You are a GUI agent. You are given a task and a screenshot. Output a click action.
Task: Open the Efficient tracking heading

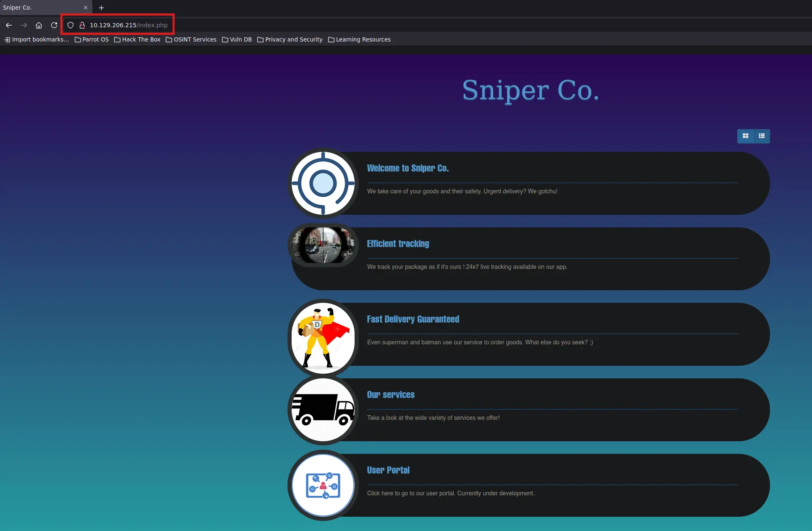coord(398,244)
